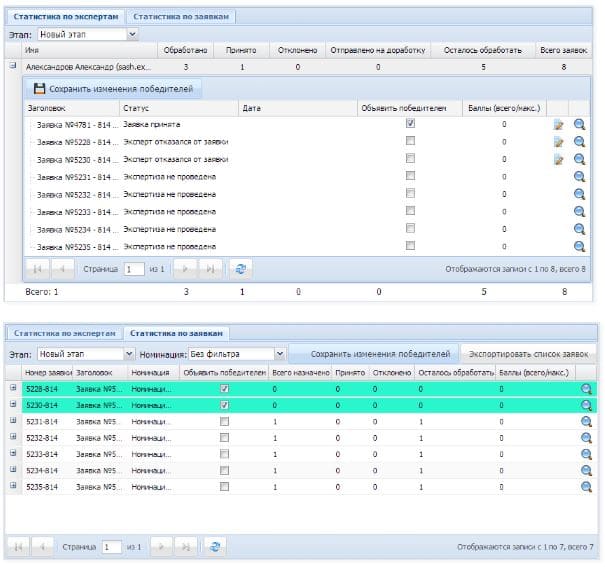Switch to Статистика по заявкам tab in top panel
Screen dimensions: 605x567
tap(183, 17)
